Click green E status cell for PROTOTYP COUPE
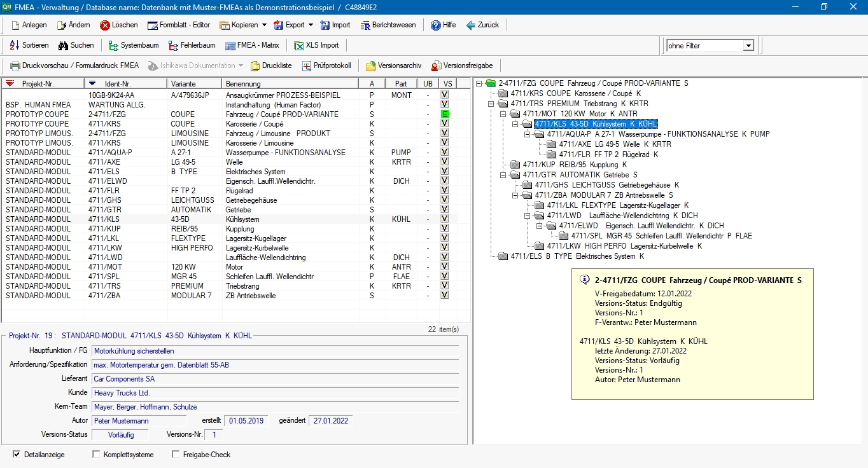The image size is (868, 468). [445, 114]
